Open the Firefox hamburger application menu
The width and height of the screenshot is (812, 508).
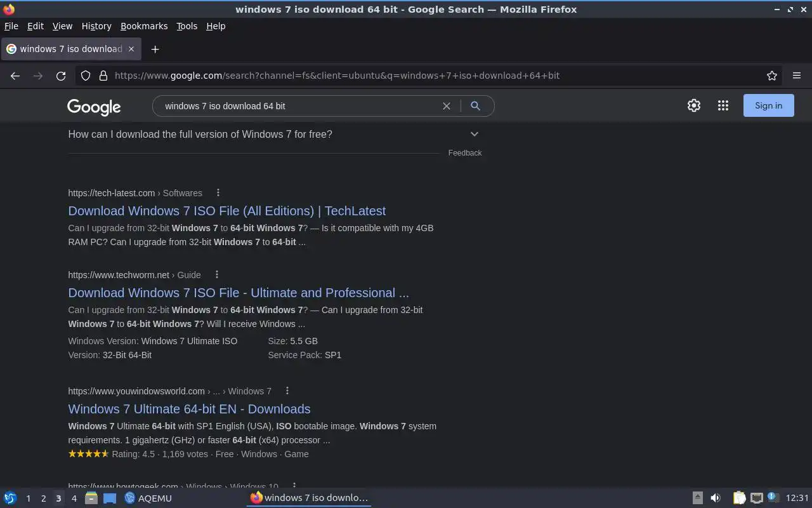point(797,76)
